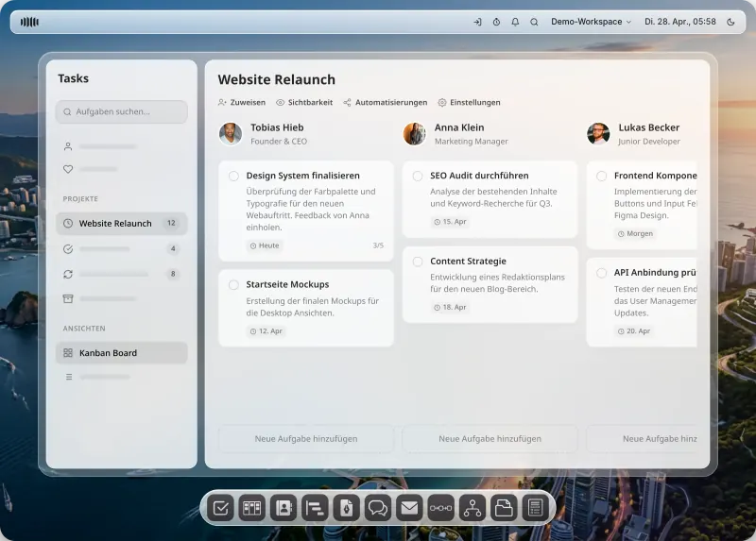Viewport: 756px width, 541px height.
Task: Open the mail envelope app in dock
Action: tap(409, 508)
